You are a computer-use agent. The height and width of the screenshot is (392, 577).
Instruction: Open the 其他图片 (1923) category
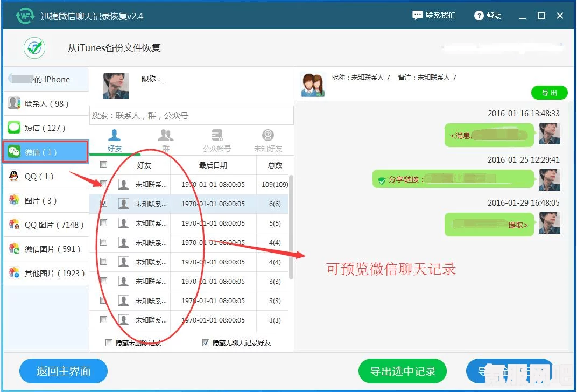pos(46,273)
